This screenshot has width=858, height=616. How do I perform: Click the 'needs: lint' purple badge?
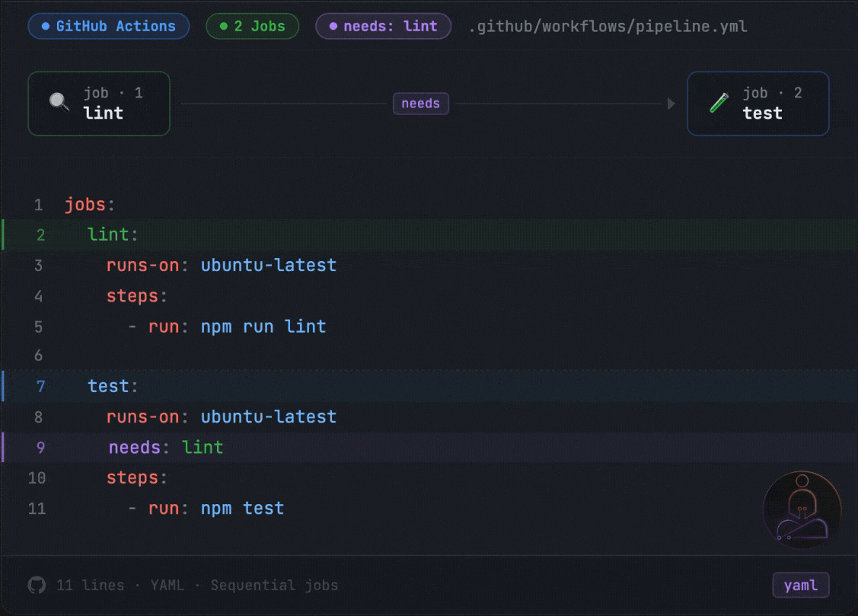[383, 26]
